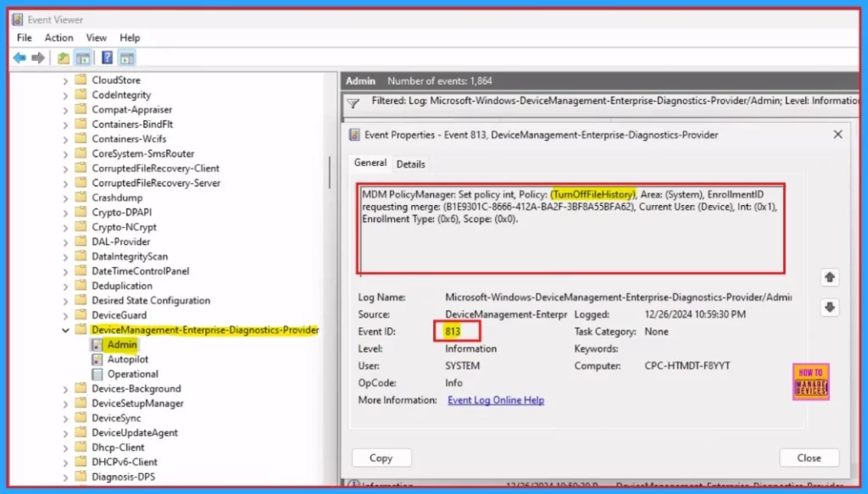The width and height of the screenshot is (868, 494).
Task: Expand the CloudStore node
Action: [x=65, y=80]
